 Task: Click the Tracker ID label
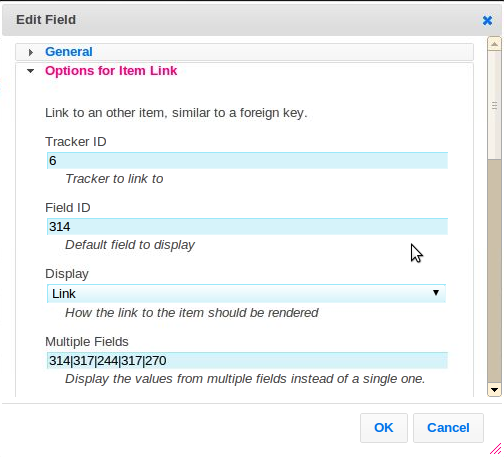tap(76, 142)
